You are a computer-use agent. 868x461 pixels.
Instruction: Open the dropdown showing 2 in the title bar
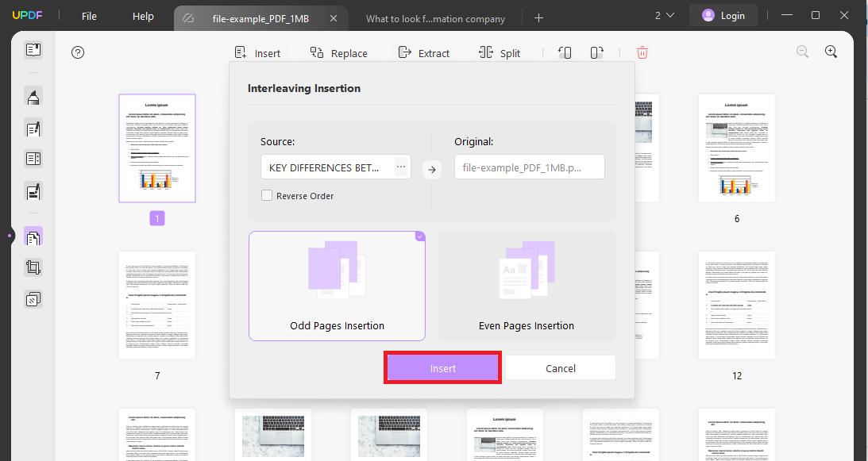click(x=665, y=14)
